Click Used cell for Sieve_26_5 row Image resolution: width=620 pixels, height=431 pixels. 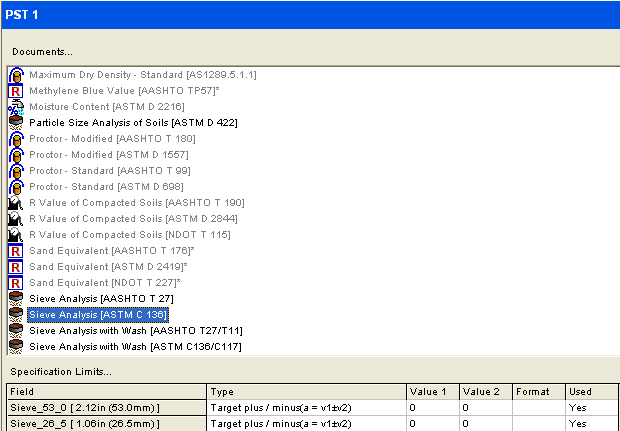[592, 424]
